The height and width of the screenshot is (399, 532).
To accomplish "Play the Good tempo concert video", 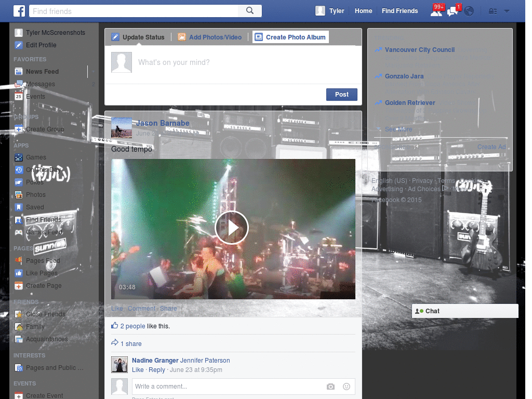I will click(232, 228).
